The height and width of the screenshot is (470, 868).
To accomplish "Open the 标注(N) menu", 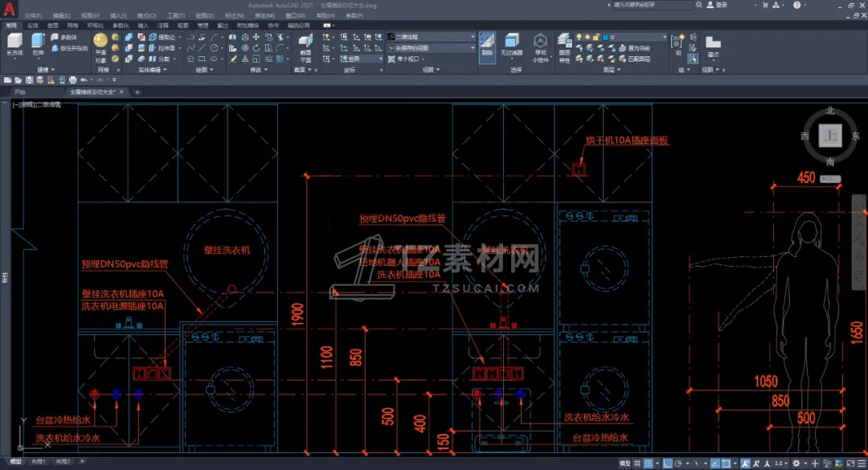I will point(234,15).
